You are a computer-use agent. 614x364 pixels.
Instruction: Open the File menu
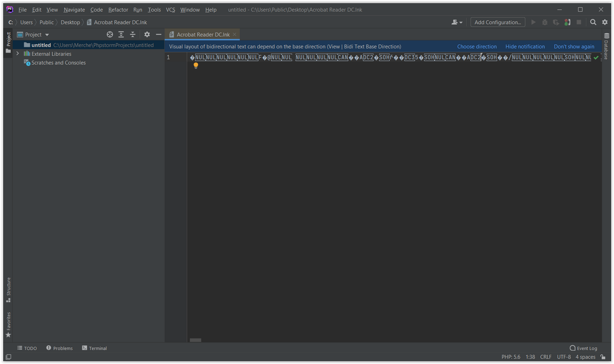click(x=22, y=10)
